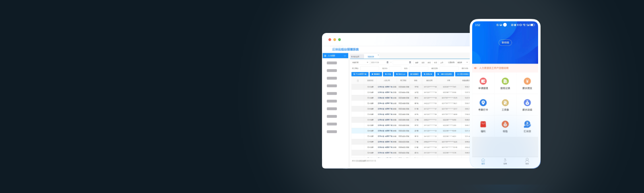
Task: Tap the 福利 red gift icon
Action: (483, 124)
